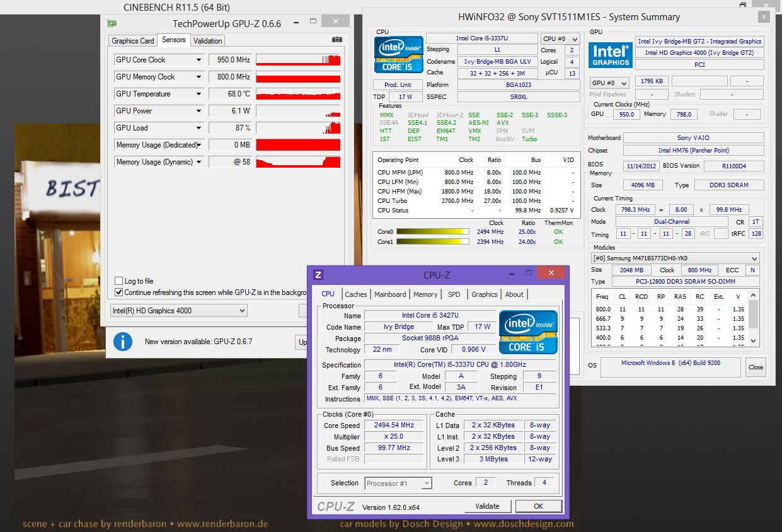Open the Memory Usage (Dedicated) dropdown
782x532 pixels.
tap(199, 145)
